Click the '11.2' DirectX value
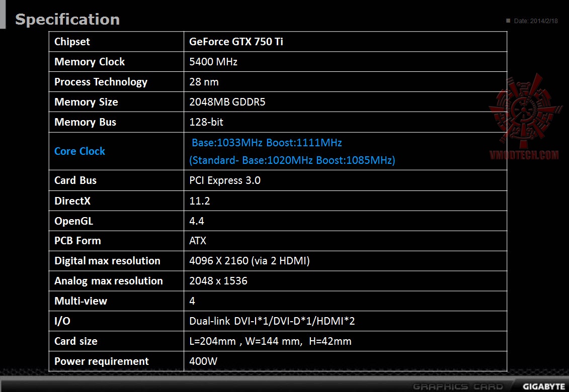Image resolution: width=569 pixels, height=392 pixels. [199, 201]
